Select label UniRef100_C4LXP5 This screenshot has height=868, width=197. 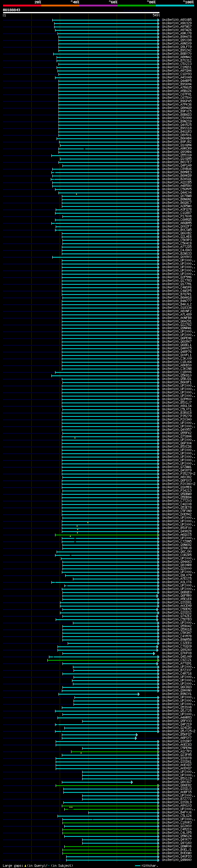coord(177,833)
